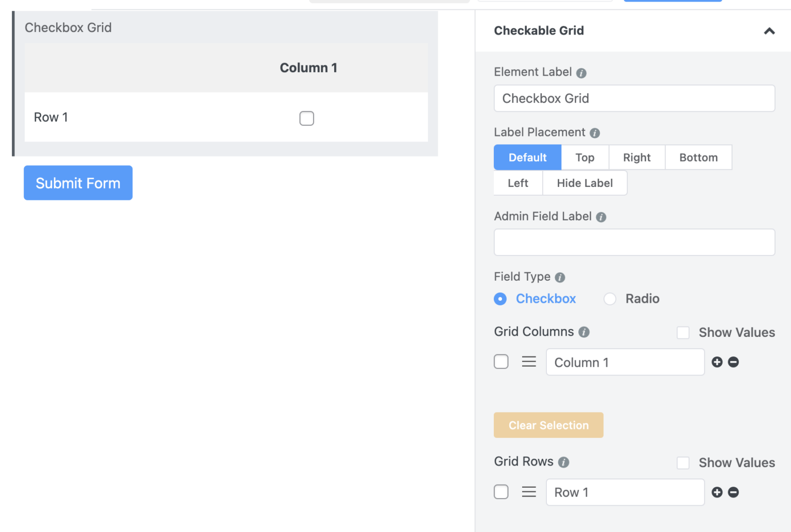The width and height of the screenshot is (791, 532).
Task: Click the Field Type info icon
Action: tap(560, 277)
